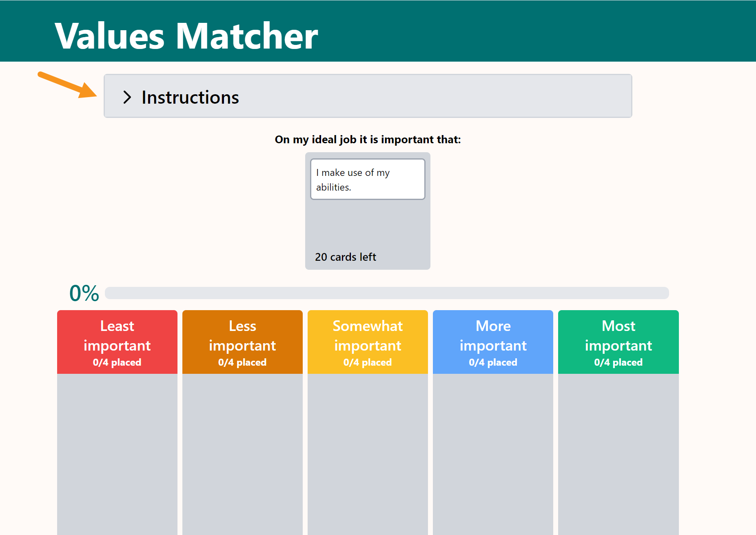Click the Most important gray drop area
Image resolution: width=756 pixels, height=535 pixels.
(619, 454)
